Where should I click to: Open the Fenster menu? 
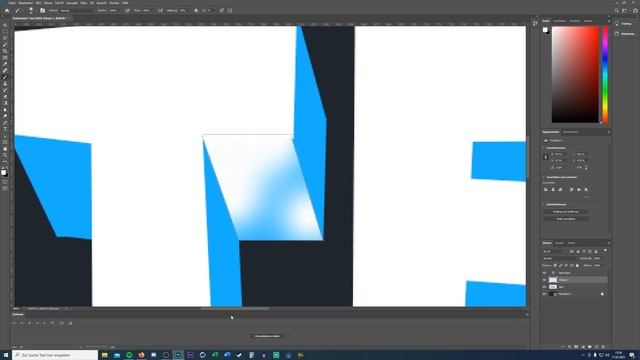(x=114, y=3)
